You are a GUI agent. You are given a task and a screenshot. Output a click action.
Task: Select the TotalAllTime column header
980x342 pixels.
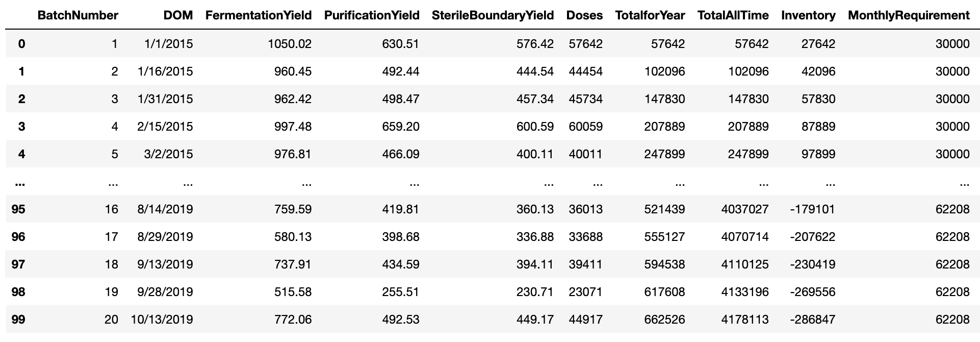click(x=733, y=15)
